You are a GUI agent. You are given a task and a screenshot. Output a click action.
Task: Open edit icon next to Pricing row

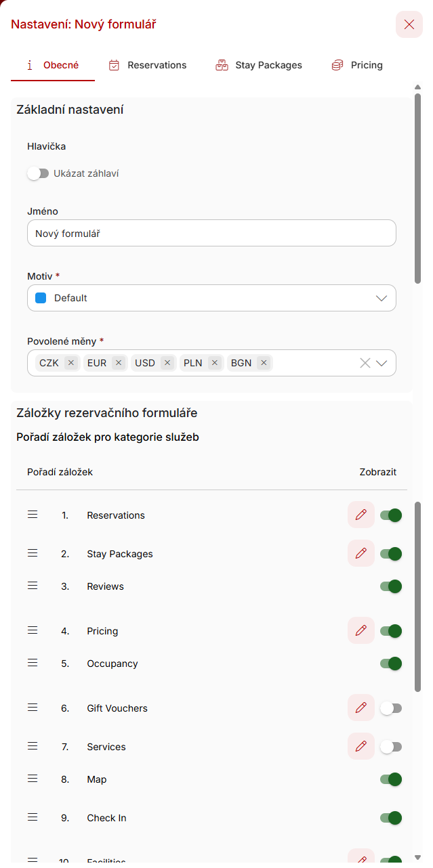point(361,631)
